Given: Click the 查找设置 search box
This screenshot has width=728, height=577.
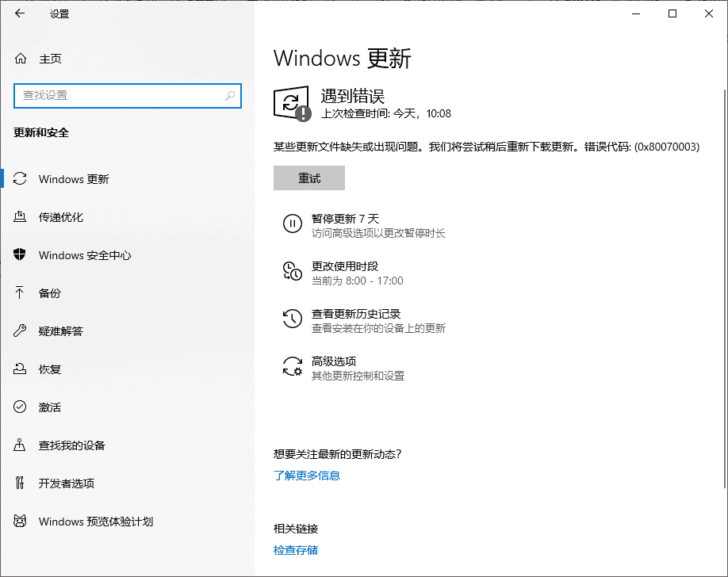Looking at the screenshot, I should click(x=128, y=95).
